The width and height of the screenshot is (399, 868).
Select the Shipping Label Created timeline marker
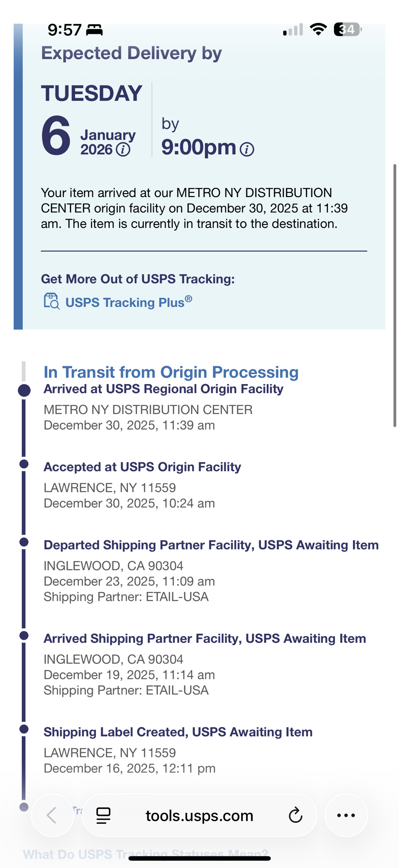point(24,729)
